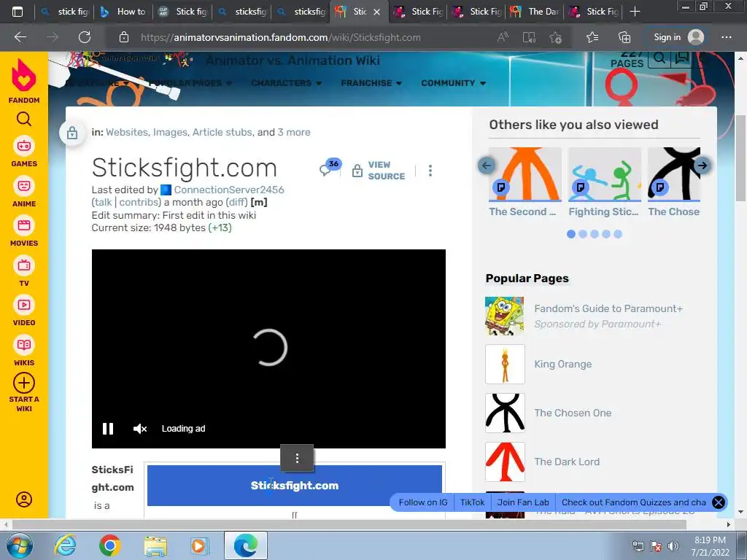747x560 pixels.
Task: Open the Anime section icon
Action: click(x=24, y=186)
